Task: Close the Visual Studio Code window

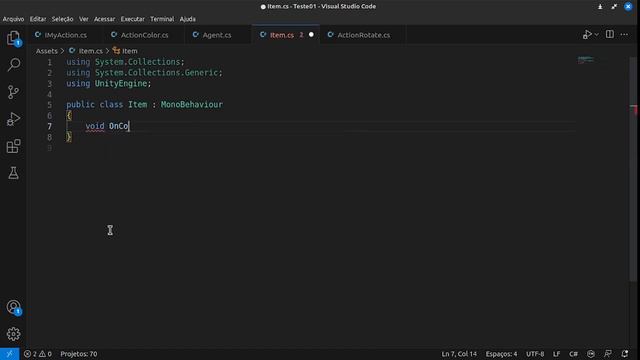Action: click(x=628, y=7)
